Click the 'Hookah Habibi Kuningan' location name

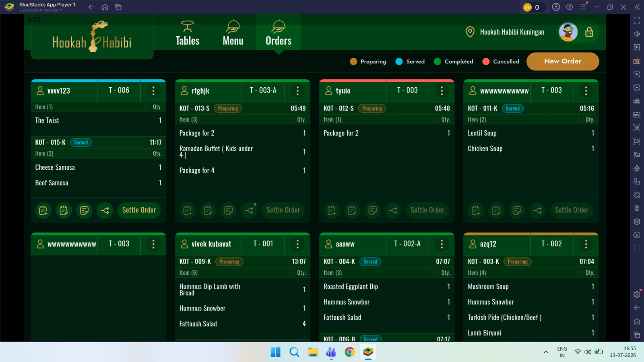512,32
